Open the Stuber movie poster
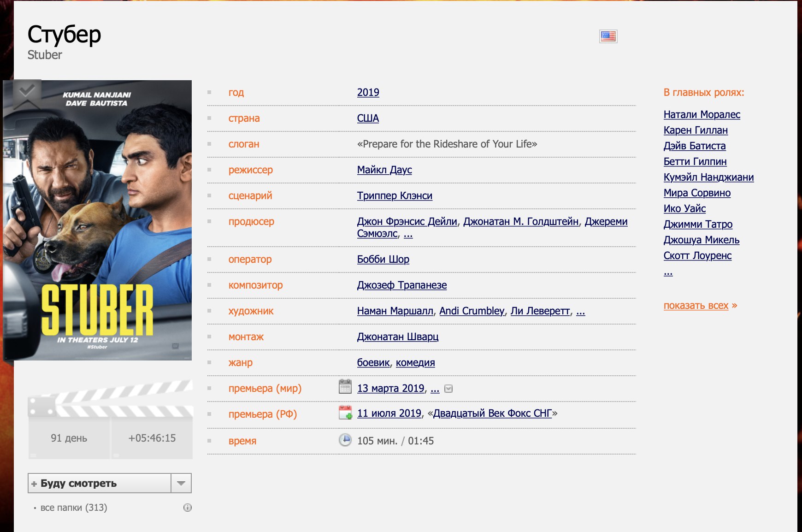Viewport: 802px width, 532px height. (x=98, y=220)
